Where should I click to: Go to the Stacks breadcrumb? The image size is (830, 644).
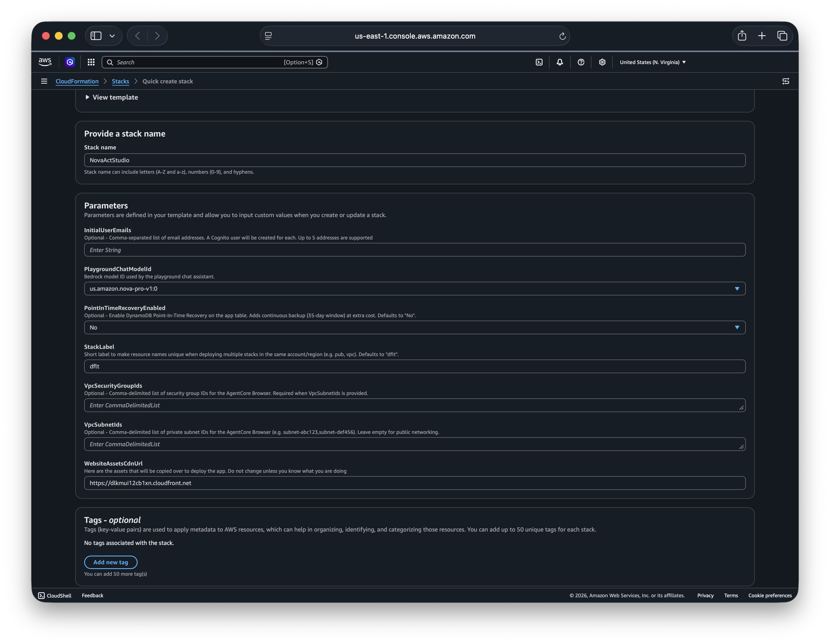[x=121, y=81]
